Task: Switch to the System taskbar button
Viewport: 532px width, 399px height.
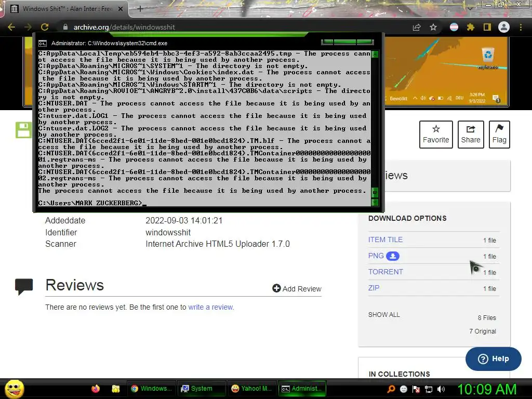Action: point(202,389)
